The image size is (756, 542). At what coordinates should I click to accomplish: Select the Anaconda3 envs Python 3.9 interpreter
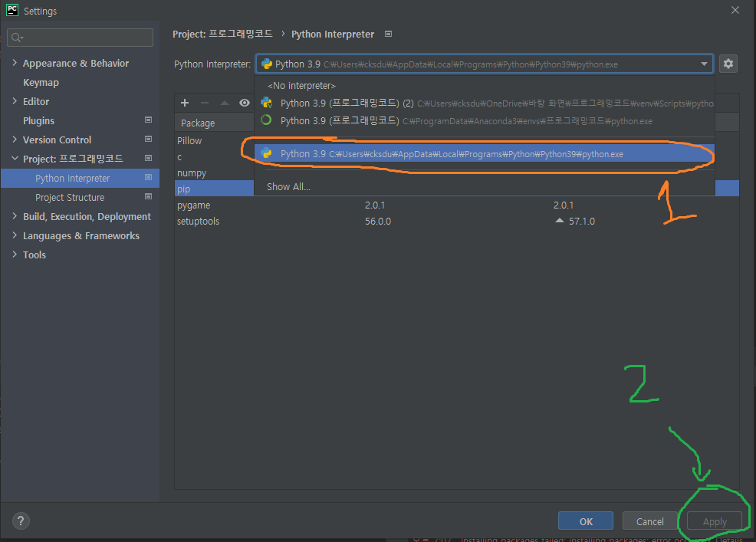pyautogui.click(x=485, y=121)
